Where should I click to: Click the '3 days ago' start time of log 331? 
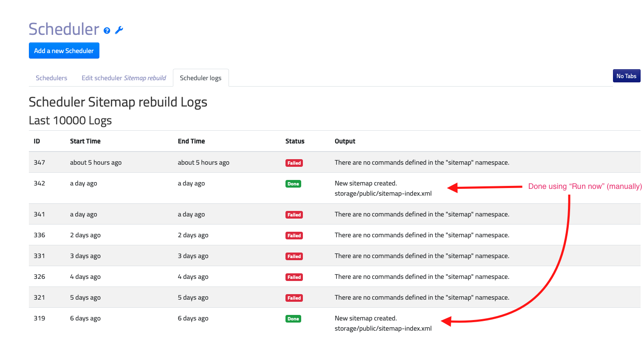click(x=85, y=256)
